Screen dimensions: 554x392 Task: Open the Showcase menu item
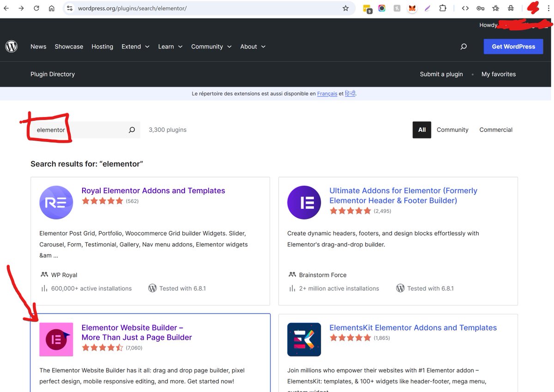[69, 47]
